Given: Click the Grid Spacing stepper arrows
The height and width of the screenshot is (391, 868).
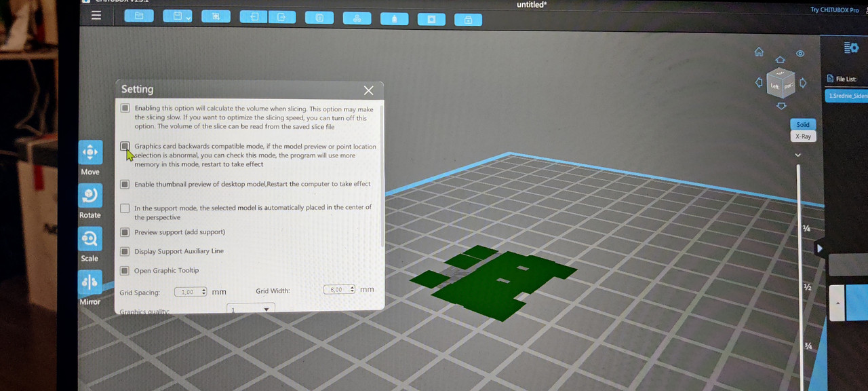Looking at the screenshot, I should click(203, 292).
